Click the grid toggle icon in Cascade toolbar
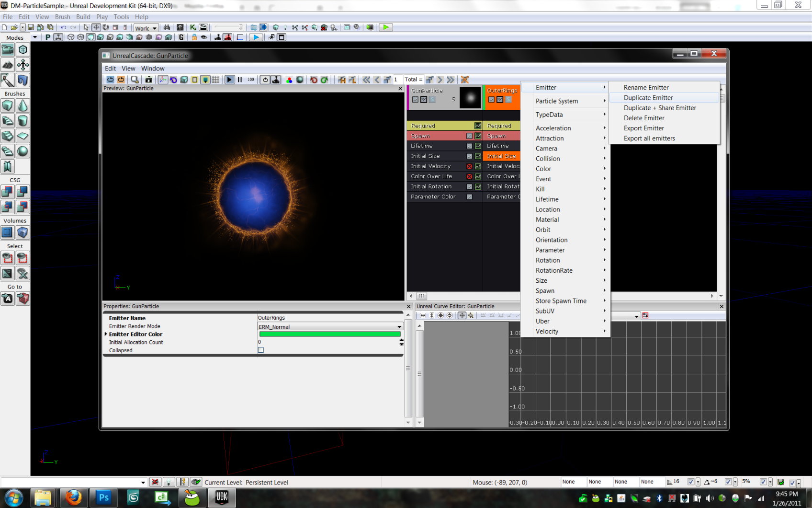The image size is (812, 508). pos(216,80)
